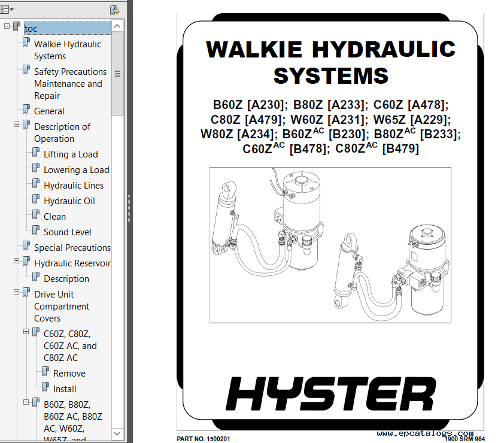Collapse Drive Unit Compartment Covers node
Viewport: 504px width, 443px height.
16,292
